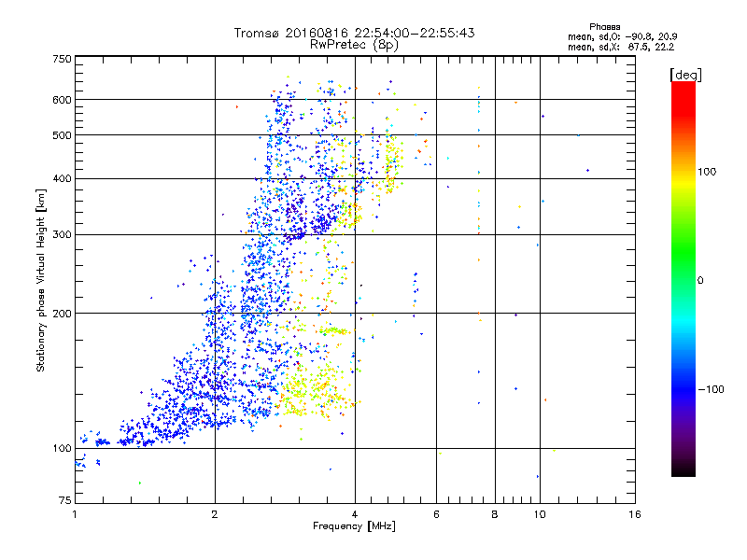Click the colorbar '100' tick label
Viewport: 747px width, 560px height.
point(707,172)
